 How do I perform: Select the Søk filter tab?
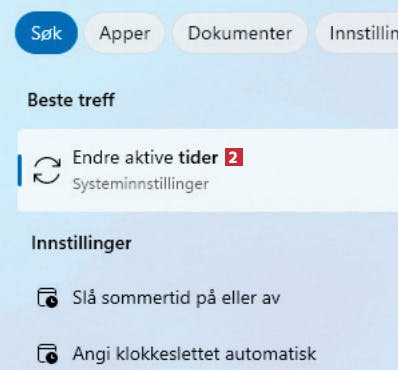tap(46, 33)
